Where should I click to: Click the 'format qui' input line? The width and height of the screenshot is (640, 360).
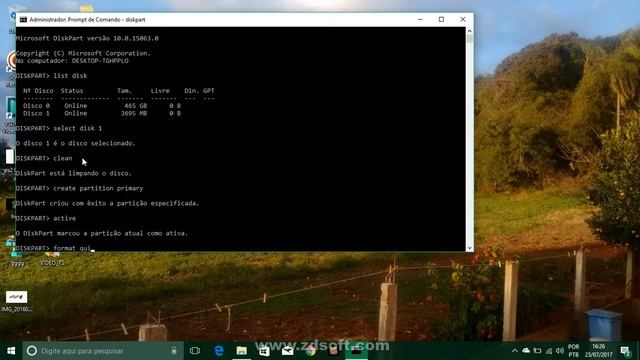click(55, 248)
